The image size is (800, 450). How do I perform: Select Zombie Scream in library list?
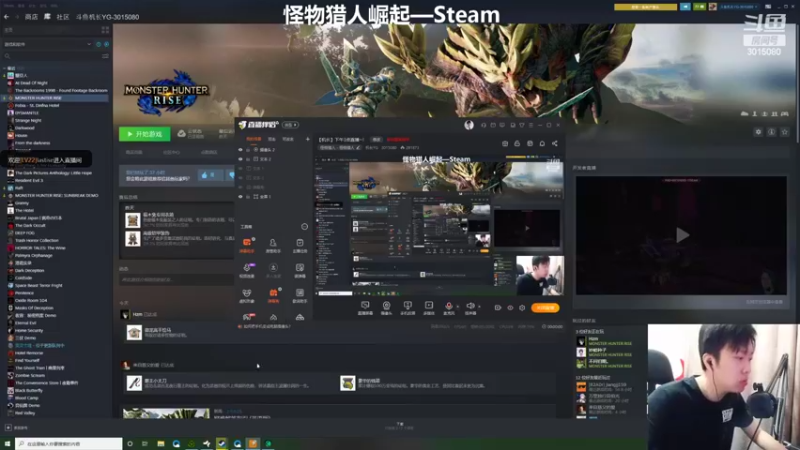click(30, 376)
